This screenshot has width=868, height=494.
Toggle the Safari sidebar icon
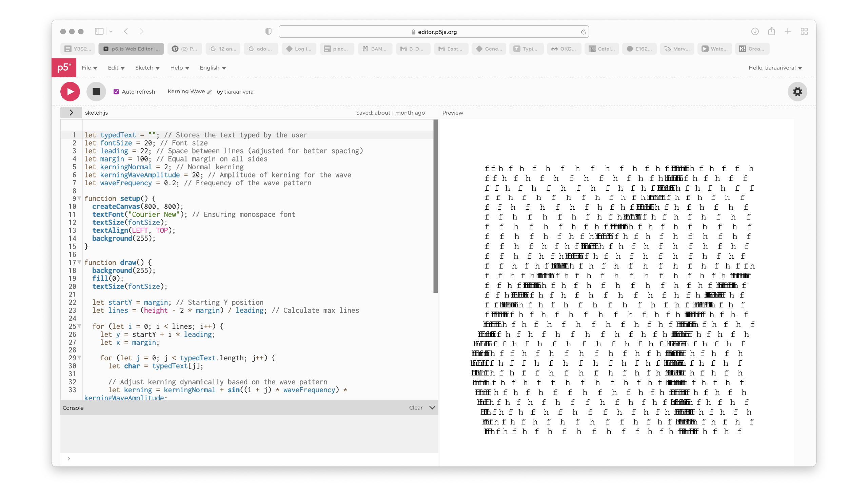99,32
